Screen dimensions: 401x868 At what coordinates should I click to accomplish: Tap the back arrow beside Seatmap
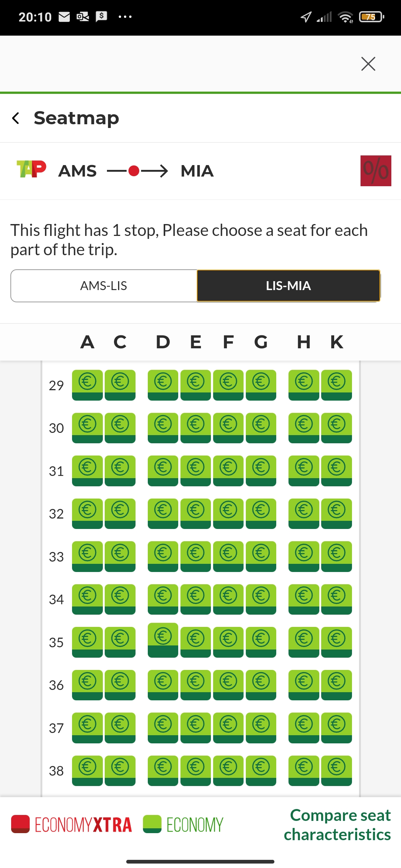point(16,118)
